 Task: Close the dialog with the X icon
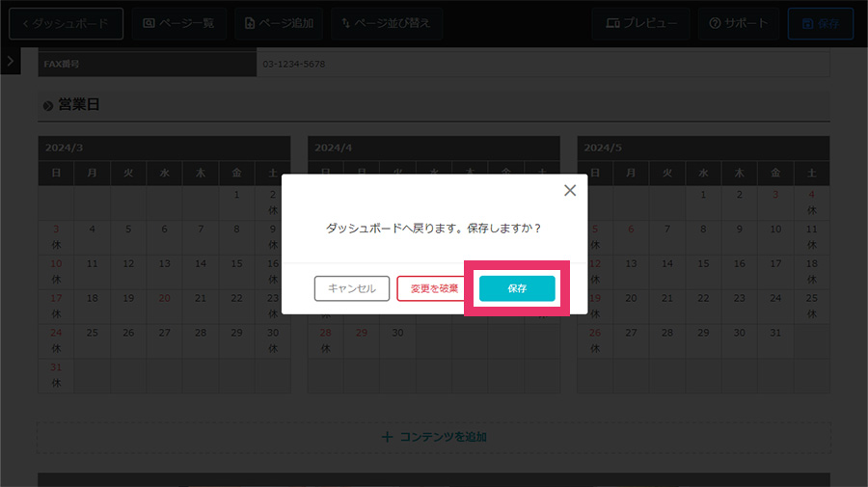click(x=570, y=190)
